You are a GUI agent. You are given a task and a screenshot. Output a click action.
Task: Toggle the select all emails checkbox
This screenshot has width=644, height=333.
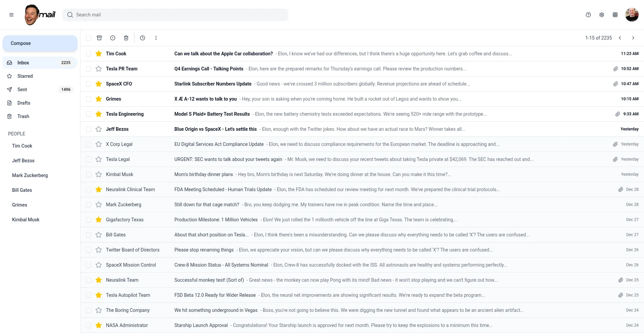[89, 38]
